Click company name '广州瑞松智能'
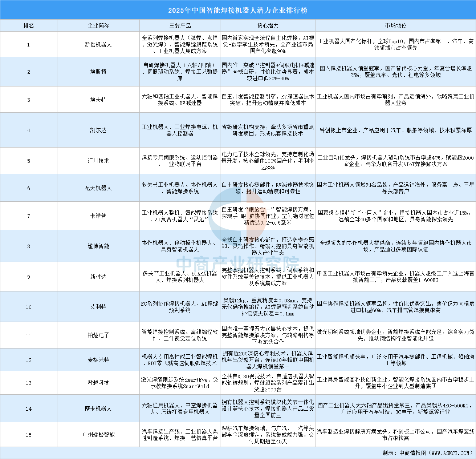476x459 pixels. pos(98,435)
